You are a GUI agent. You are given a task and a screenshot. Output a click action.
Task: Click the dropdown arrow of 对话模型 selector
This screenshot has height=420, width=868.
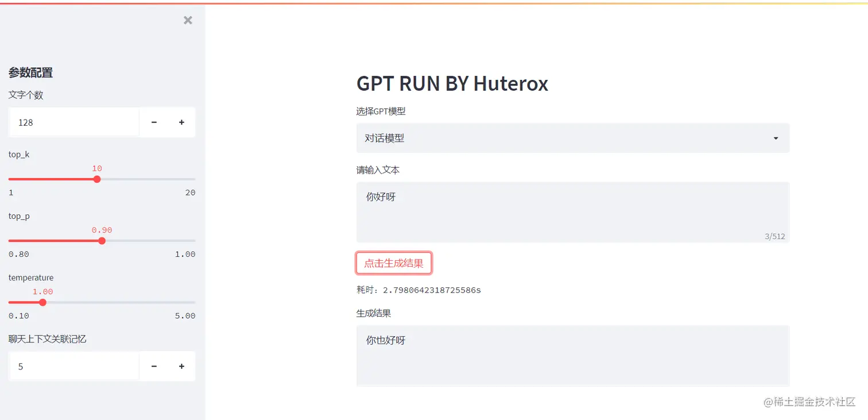pyautogui.click(x=776, y=138)
